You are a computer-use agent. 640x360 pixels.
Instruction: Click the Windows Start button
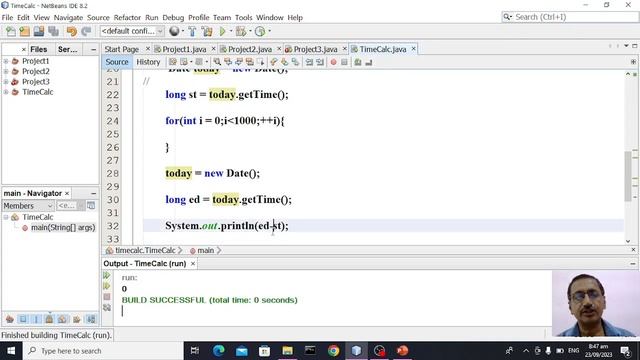click(x=11, y=351)
